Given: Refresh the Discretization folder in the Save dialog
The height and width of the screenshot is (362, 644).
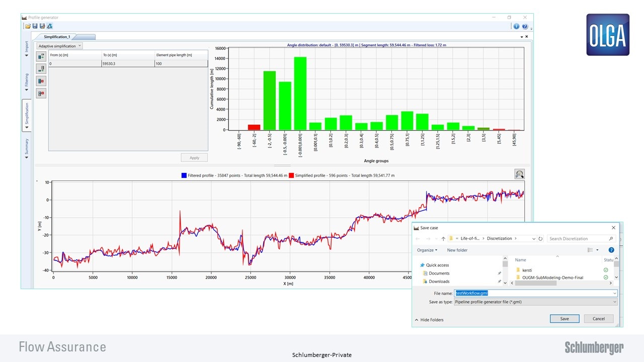Looking at the screenshot, I should 541,239.
